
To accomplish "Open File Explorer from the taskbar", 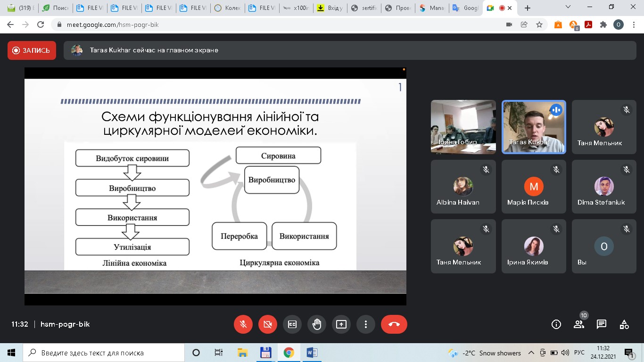I will click(x=242, y=353).
